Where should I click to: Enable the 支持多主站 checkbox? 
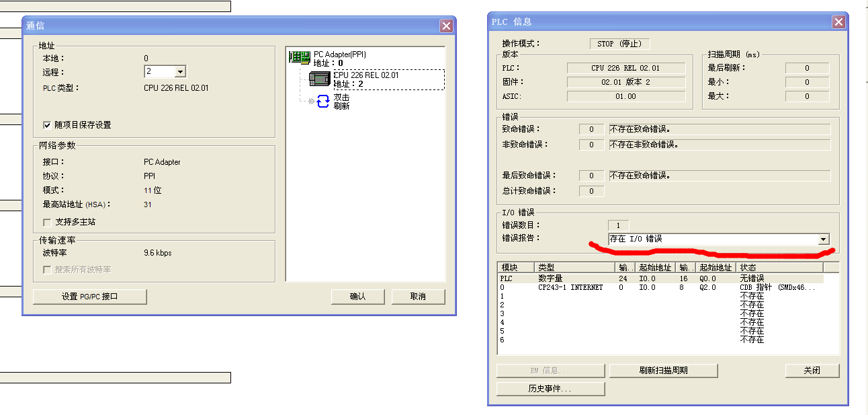[x=47, y=222]
